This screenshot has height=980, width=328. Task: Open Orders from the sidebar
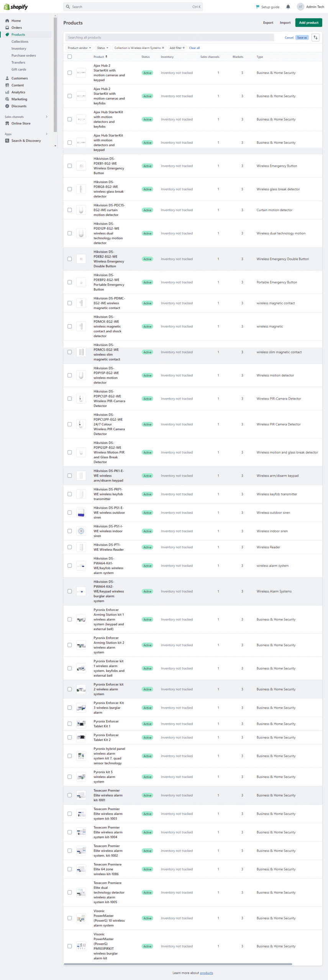tap(16, 28)
